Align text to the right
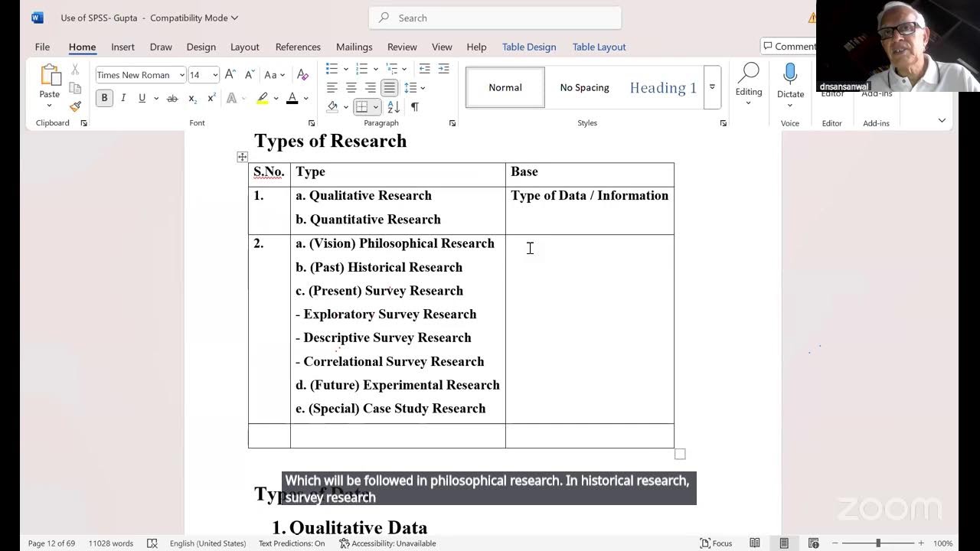The image size is (980, 551). [x=371, y=87]
